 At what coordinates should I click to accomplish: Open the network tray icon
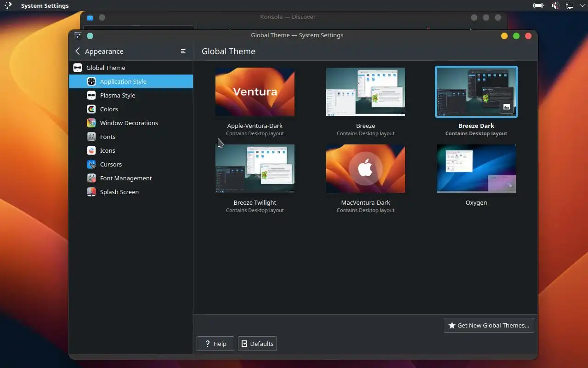tap(570, 6)
